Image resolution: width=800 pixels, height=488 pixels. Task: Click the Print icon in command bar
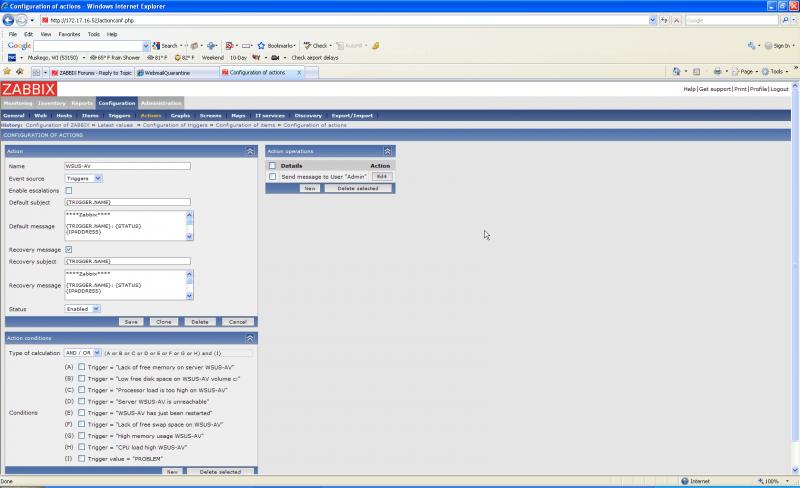coord(717,71)
